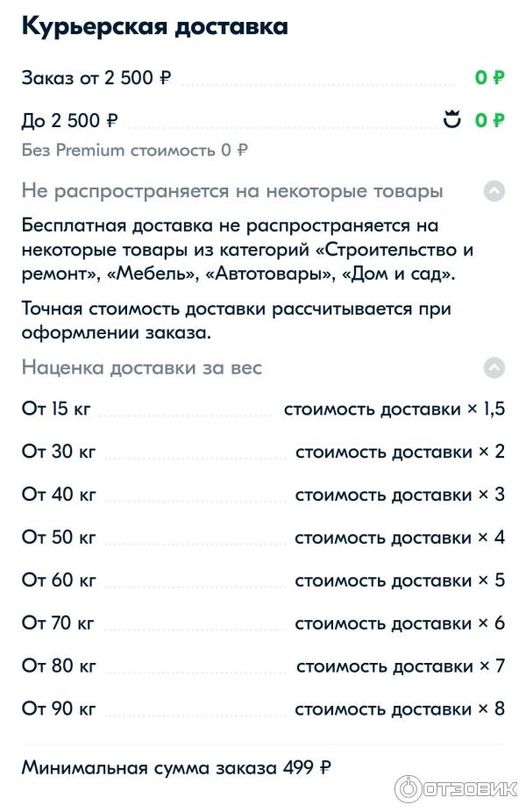The height and width of the screenshot is (812, 526).
Task: Click "стоимость доставки × 2" multiplier text
Action: click(400, 452)
